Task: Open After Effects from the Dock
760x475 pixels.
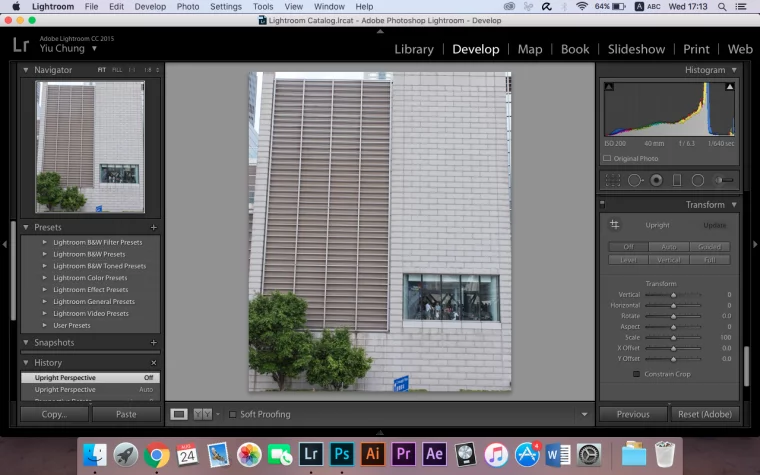Action: point(434,454)
